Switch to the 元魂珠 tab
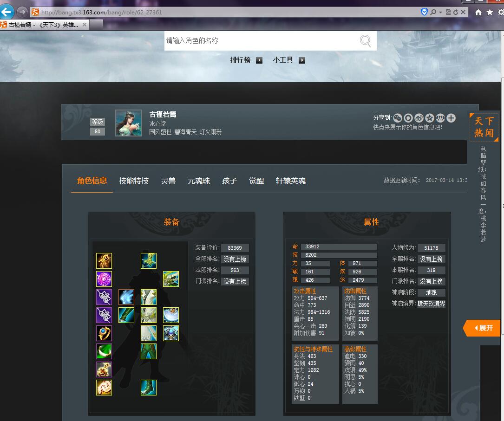The width and height of the screenshot is (504, 421). [x=199, y=181]
